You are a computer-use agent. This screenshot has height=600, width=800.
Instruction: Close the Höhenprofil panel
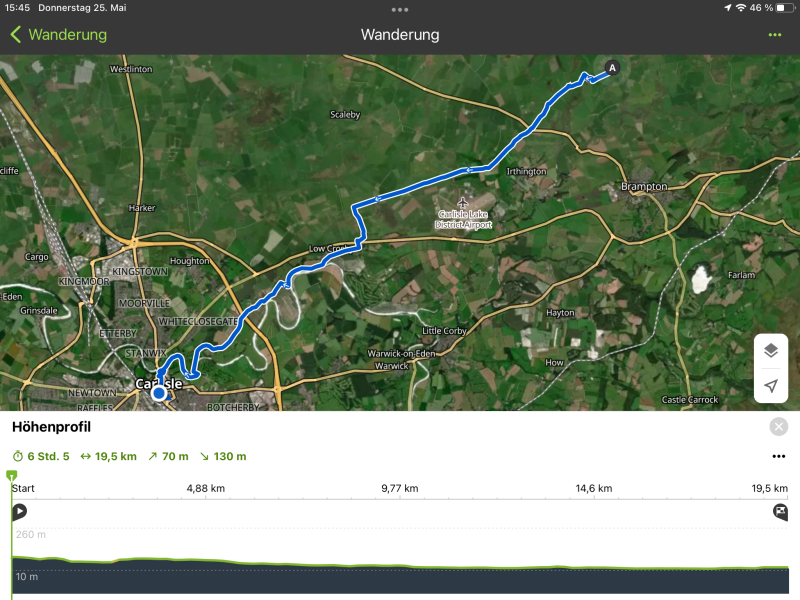[779, 427]
